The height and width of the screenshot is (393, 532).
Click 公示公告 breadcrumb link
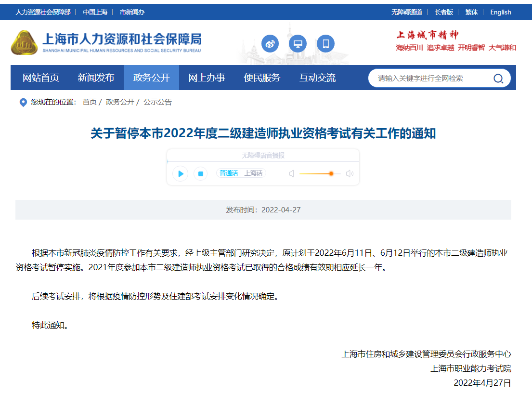[x=157, y=102]
